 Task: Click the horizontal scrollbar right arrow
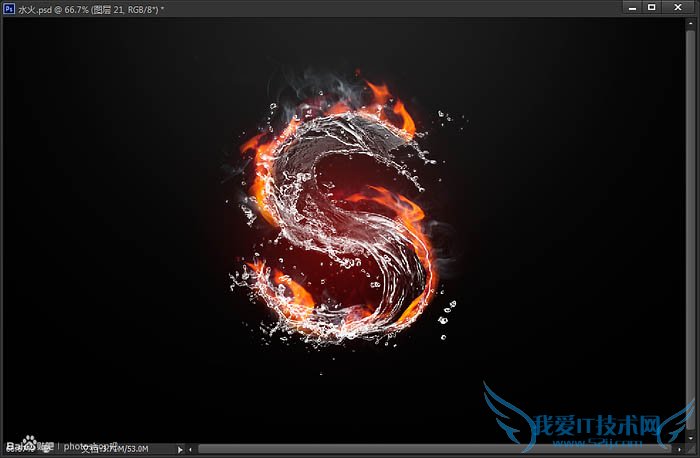tap(679, 450)
